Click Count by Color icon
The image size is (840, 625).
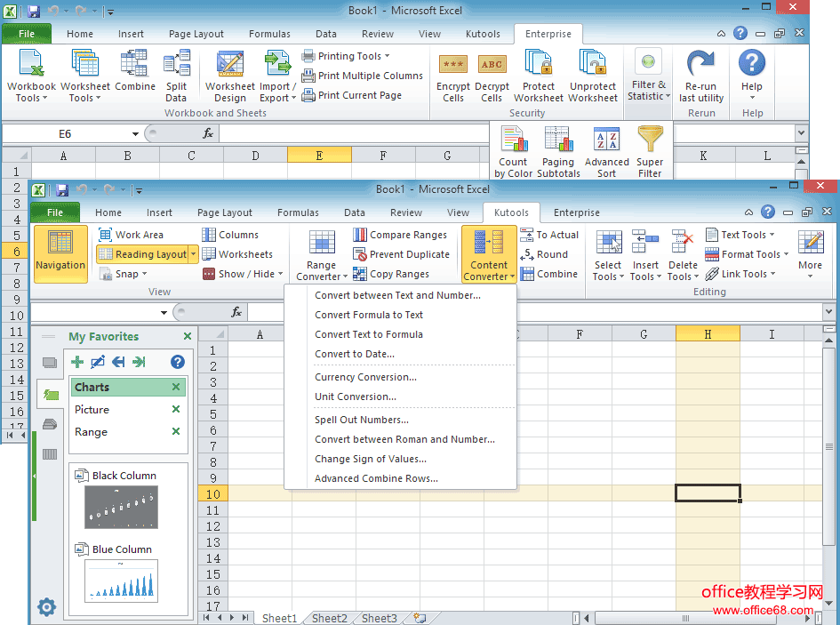(513, 142)
